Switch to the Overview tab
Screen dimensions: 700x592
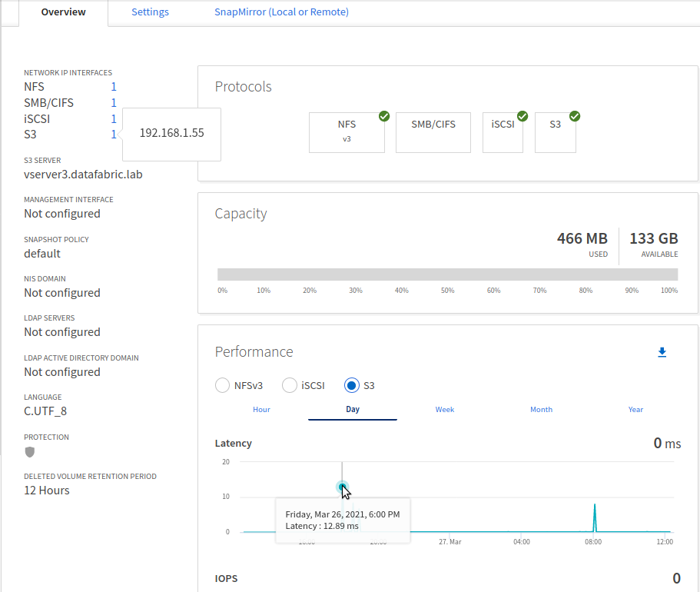coord(64,12)
